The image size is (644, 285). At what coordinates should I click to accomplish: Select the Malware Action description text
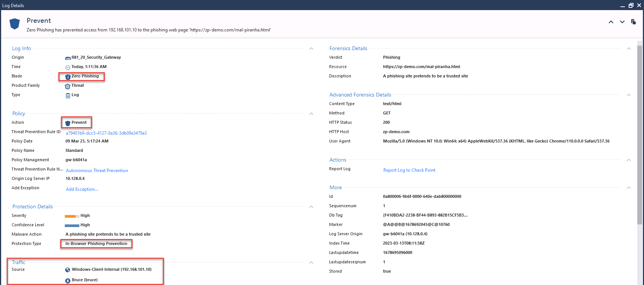pos(108,234)
